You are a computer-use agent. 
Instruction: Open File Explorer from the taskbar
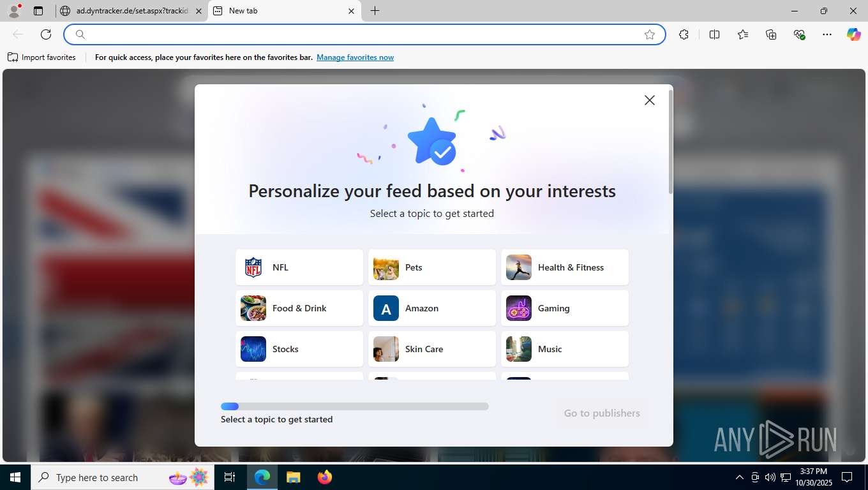tap(293, 477)
